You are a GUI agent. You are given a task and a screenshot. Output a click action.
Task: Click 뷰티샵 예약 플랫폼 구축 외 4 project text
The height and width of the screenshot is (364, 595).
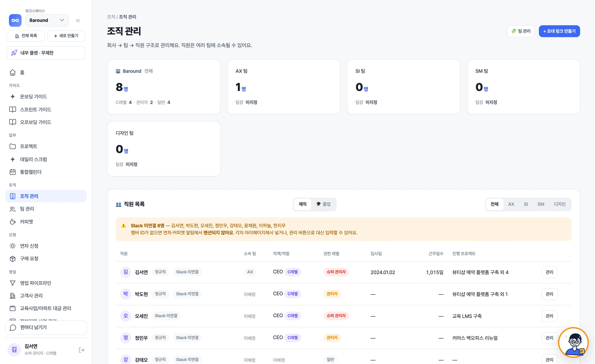coord(480,272)
